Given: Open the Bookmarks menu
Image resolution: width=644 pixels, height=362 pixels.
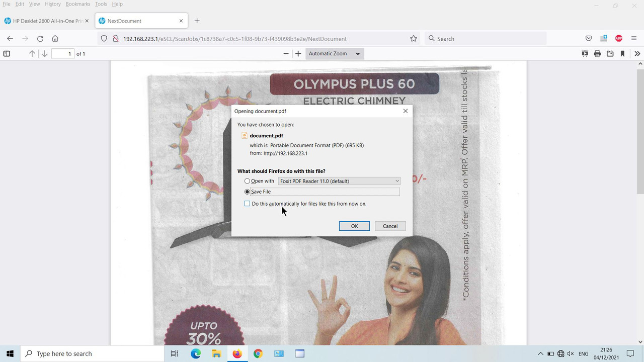Looking at the screenshot, I should click(78, 4).
